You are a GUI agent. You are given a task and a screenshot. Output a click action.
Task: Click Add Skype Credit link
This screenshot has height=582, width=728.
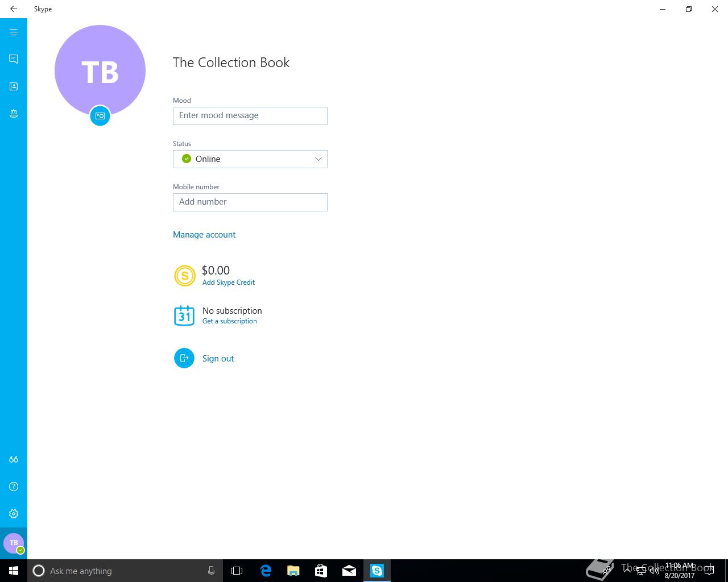click(x=229, y=282)
